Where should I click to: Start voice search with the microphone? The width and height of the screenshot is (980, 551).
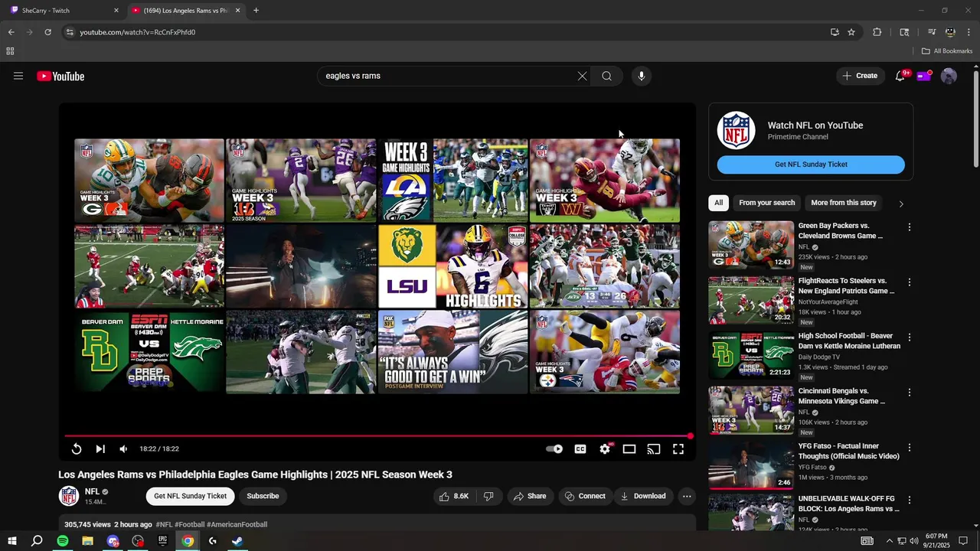[x=642, y=76]
